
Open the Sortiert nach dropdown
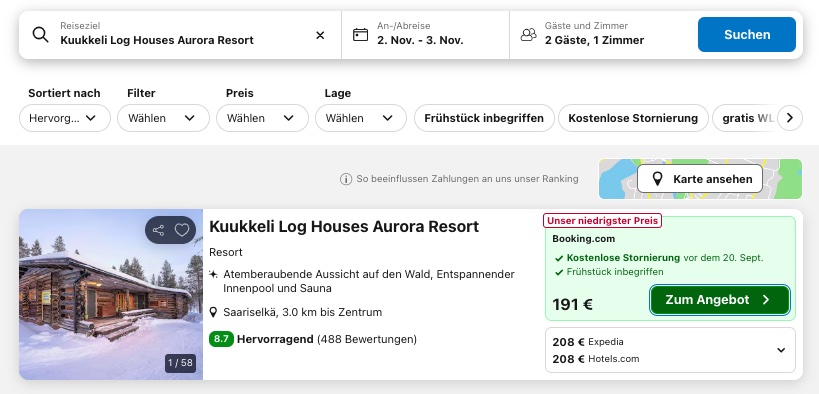(x=65, y=118)
